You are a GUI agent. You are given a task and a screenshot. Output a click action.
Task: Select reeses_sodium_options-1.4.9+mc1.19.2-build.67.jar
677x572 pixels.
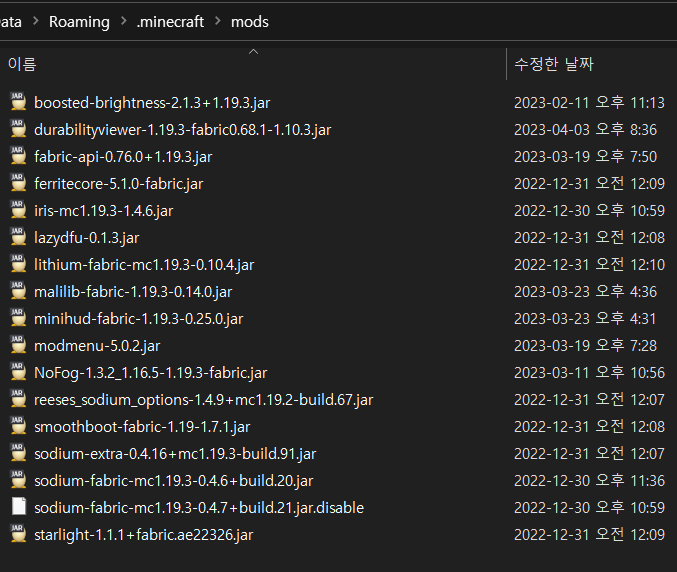[204, 400]
